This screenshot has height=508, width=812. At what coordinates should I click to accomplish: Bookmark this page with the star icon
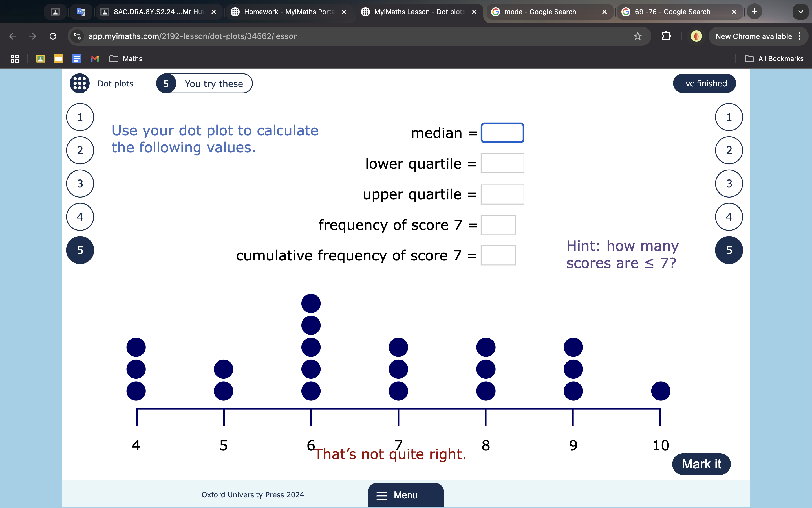(x=637, y=36)
